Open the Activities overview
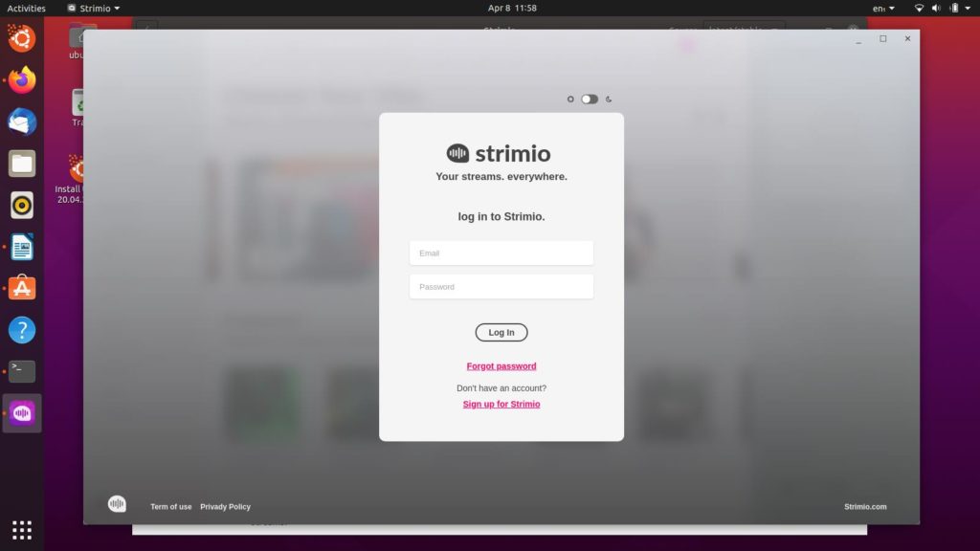 (x=27, y=8)
